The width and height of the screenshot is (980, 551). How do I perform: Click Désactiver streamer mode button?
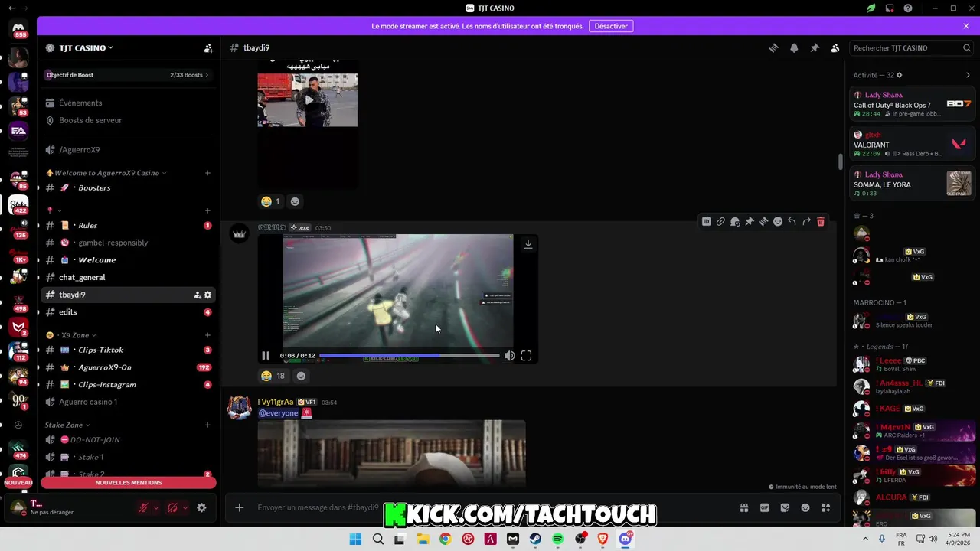[x=611, y=26]
